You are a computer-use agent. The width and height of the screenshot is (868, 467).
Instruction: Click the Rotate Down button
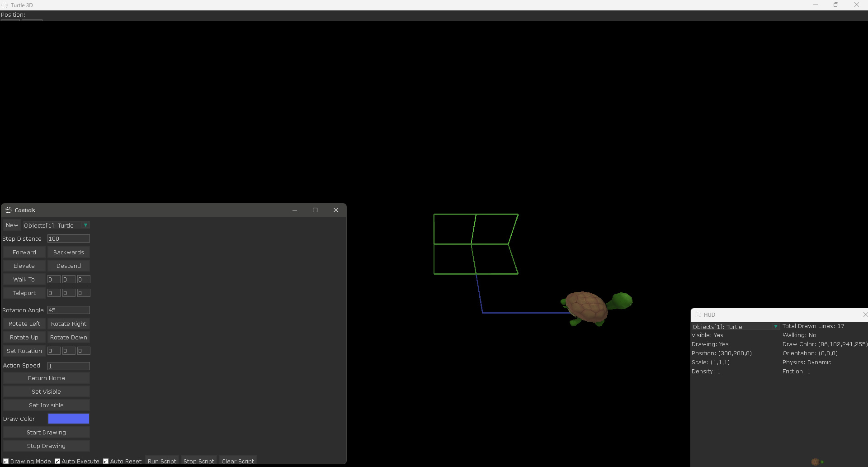point(69,338)
